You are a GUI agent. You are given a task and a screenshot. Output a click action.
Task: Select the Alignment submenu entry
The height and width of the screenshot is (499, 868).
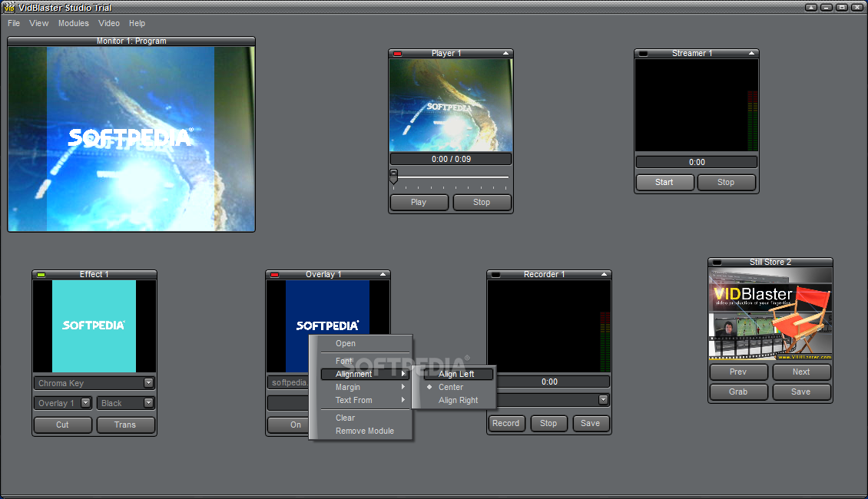(x=366, y=374)
